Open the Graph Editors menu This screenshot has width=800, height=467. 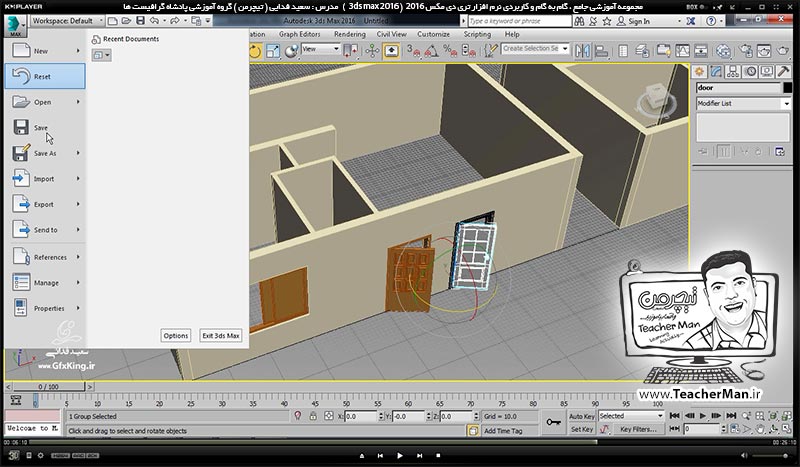299,34
